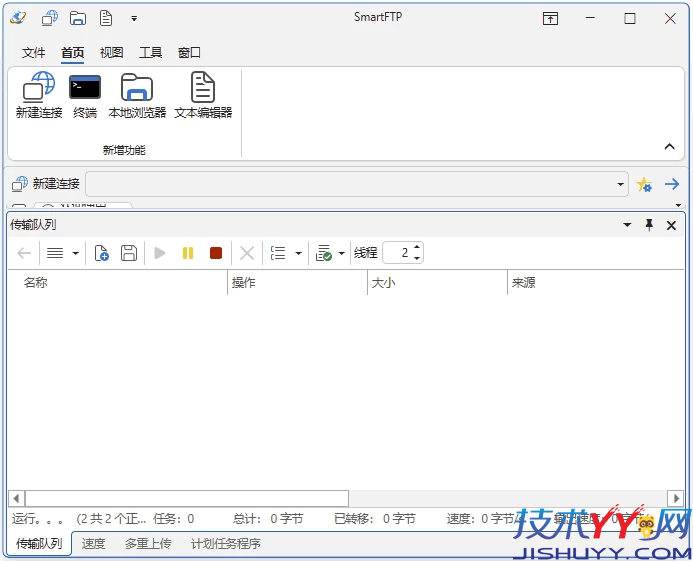Screen dimensions: 693x561
Task: Click the grouped list icon
Action: click(x=278, y=253)
